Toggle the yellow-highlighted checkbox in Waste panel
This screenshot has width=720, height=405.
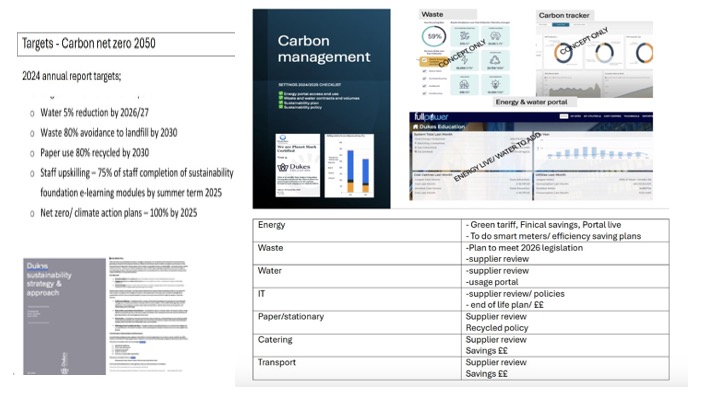424,60
